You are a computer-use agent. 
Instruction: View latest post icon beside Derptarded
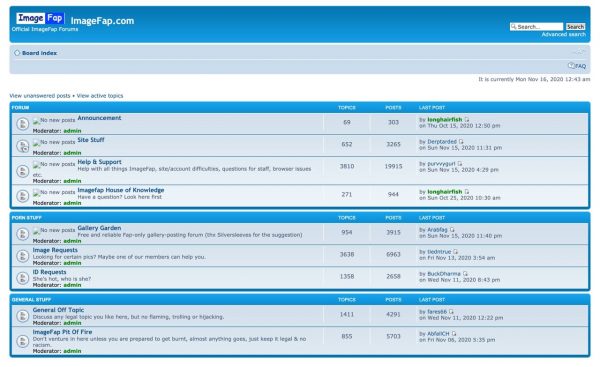click(x=461, y=142)
